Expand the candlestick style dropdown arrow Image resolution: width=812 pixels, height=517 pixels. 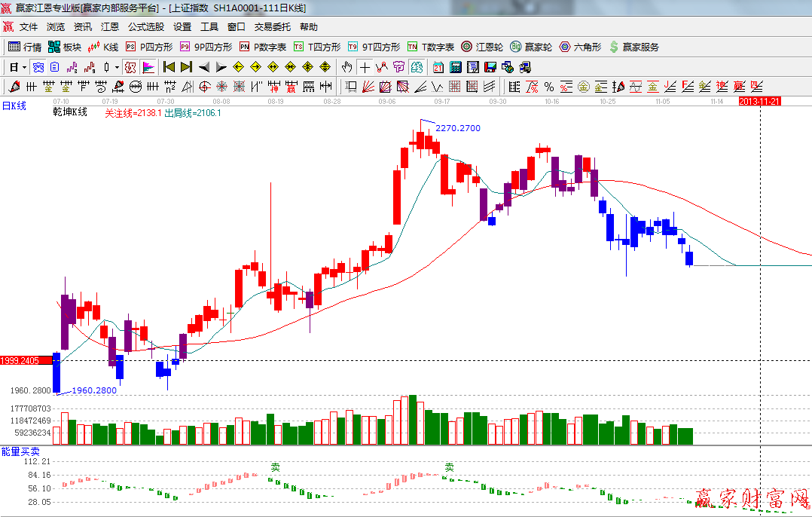[x=116, y=67]
